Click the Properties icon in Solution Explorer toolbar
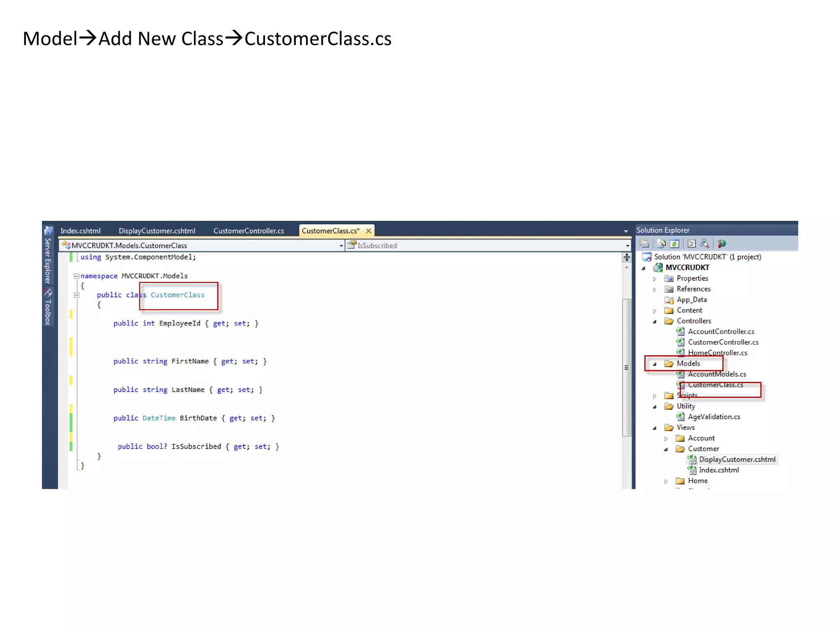The height and width of the screenshot is (630, 840). pyautogui.click(x=644, y=244)
